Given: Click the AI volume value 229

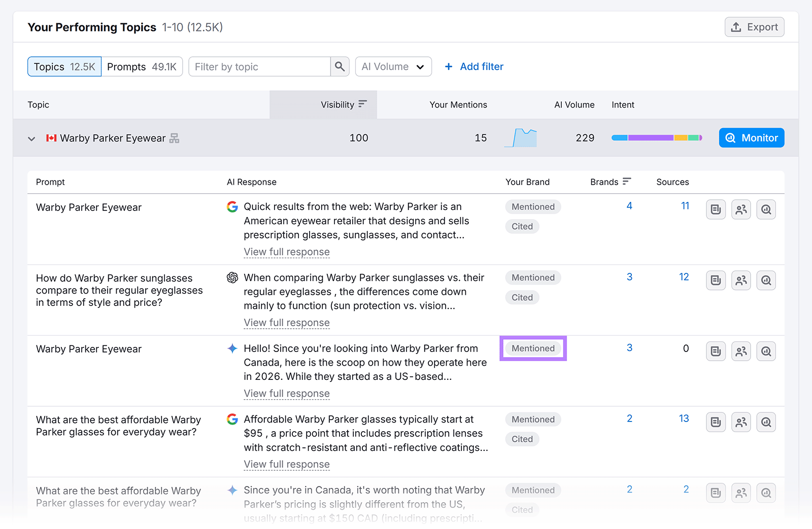Looking at the screenshot, I should (x=585, y=138).
